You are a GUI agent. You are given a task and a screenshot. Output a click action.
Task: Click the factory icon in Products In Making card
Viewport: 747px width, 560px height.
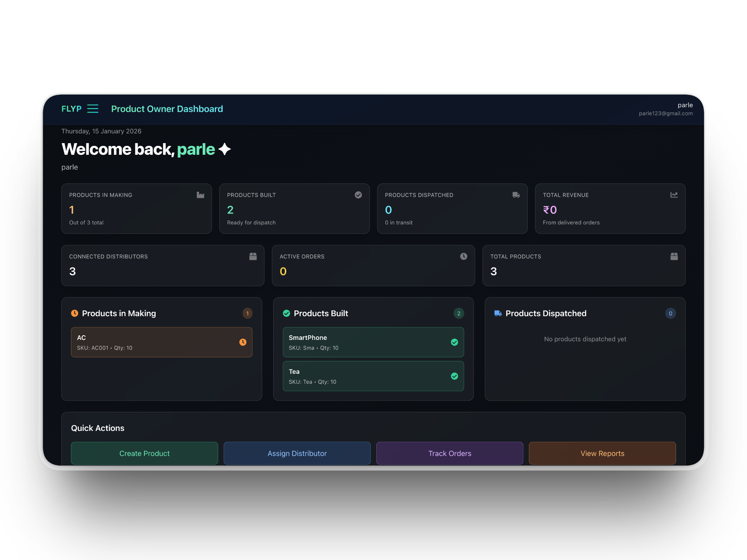pos(200,195)
